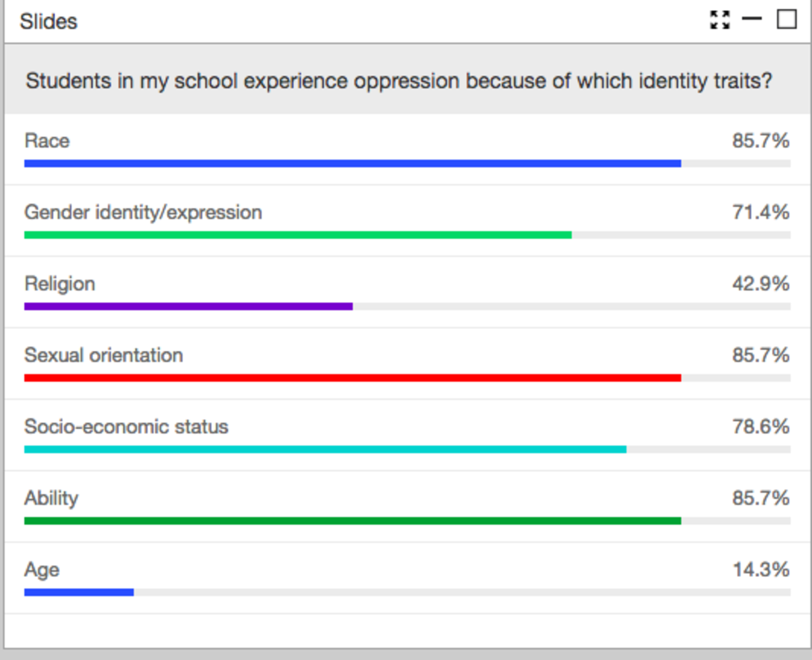
Task: Maximize the Slides panel
Action: (x=787, y=19)
